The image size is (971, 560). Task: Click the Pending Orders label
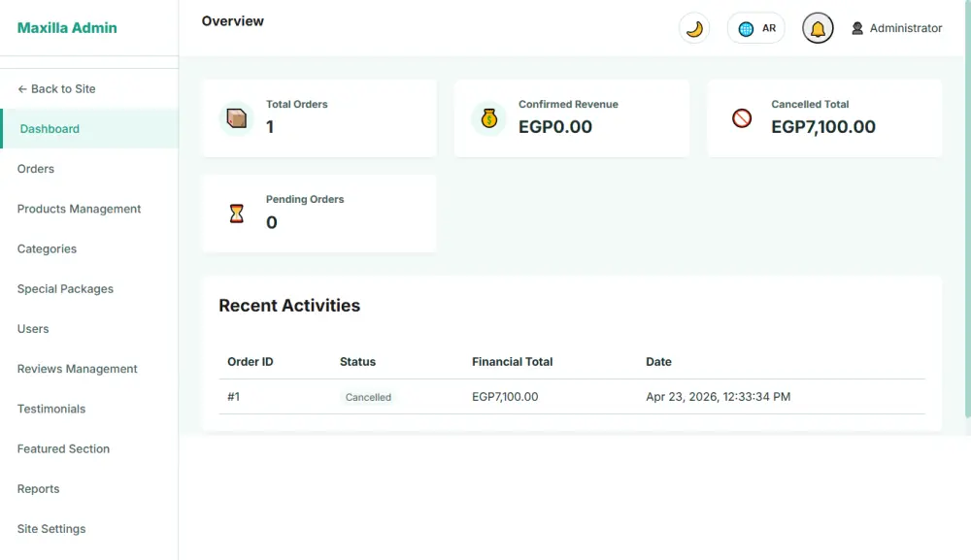305,199
